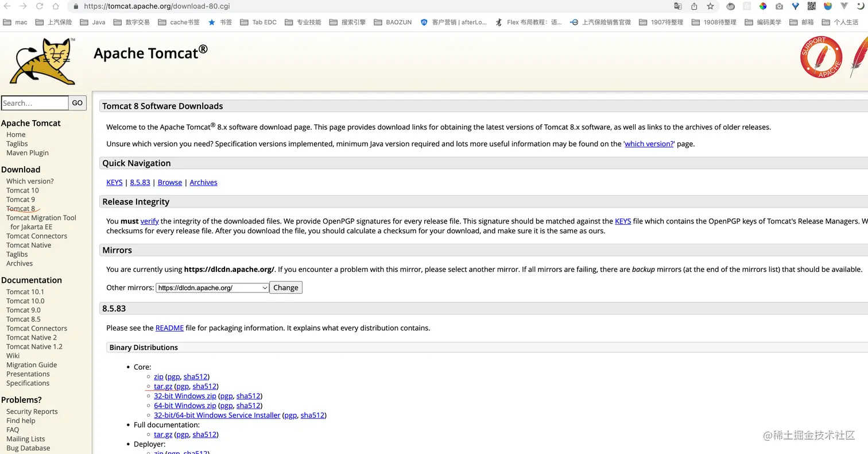Download the 32-bit Windows zip
Screen dimensions: 868x454
point(185,396)
